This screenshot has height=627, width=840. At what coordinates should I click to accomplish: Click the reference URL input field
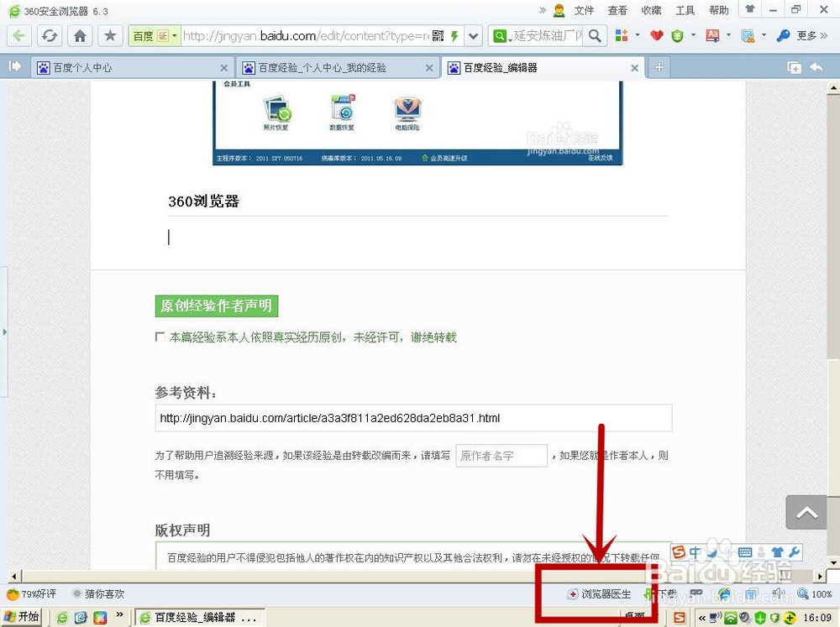click(x=413, y=418)
